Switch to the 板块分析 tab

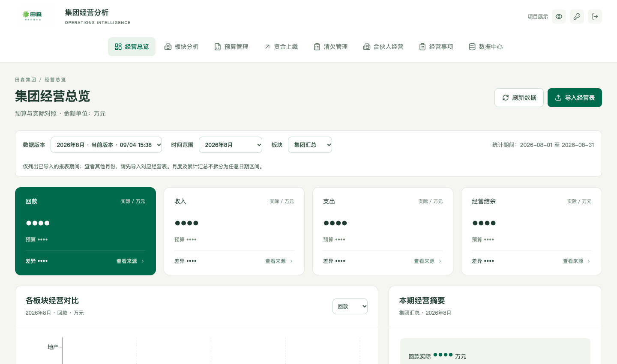point(181,47)
